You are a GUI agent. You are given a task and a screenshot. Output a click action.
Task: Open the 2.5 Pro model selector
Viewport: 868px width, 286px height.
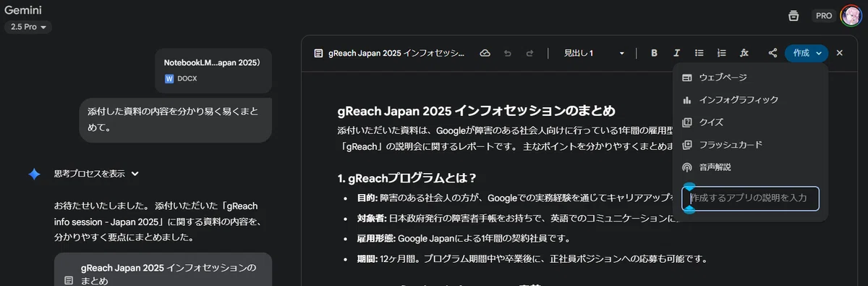point(28,27)
